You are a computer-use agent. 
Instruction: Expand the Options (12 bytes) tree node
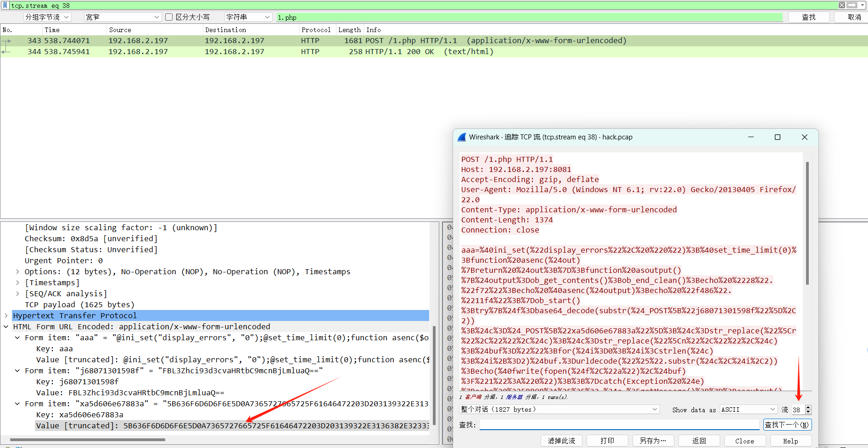[x=17, y=272]
